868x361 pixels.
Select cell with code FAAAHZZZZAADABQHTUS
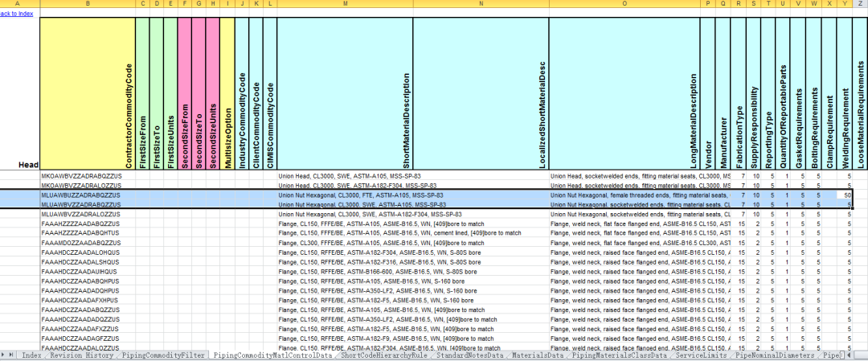click(88, 233)
